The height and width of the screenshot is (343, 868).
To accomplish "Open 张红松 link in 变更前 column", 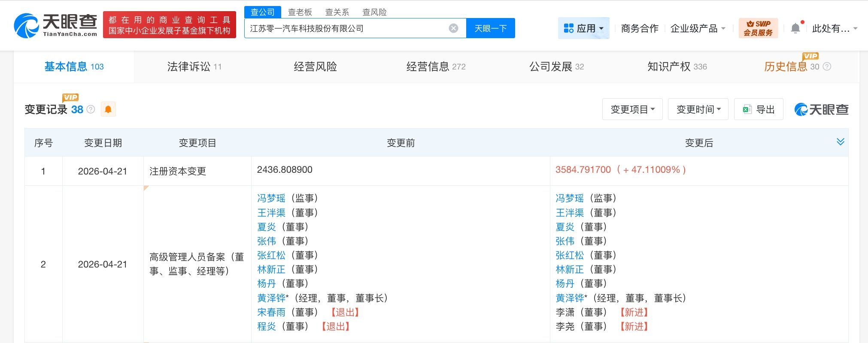I will coord(271,255).
